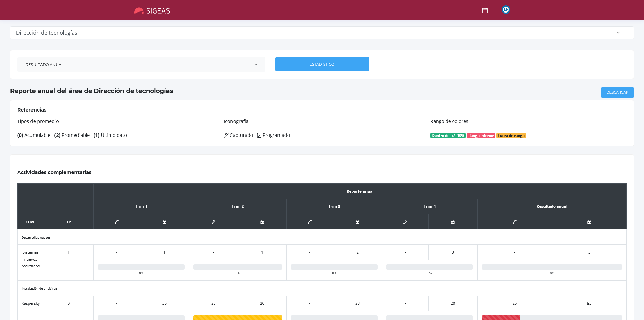Viewport: 644px width, 320px height.
Task: Click the red Rango inferior badge
Action: point(481,136)
